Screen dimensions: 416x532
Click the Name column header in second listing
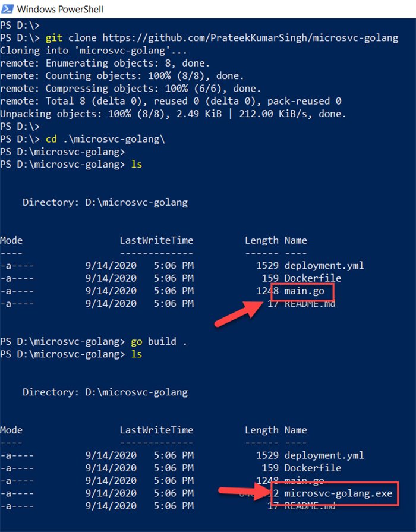[295, 430]
